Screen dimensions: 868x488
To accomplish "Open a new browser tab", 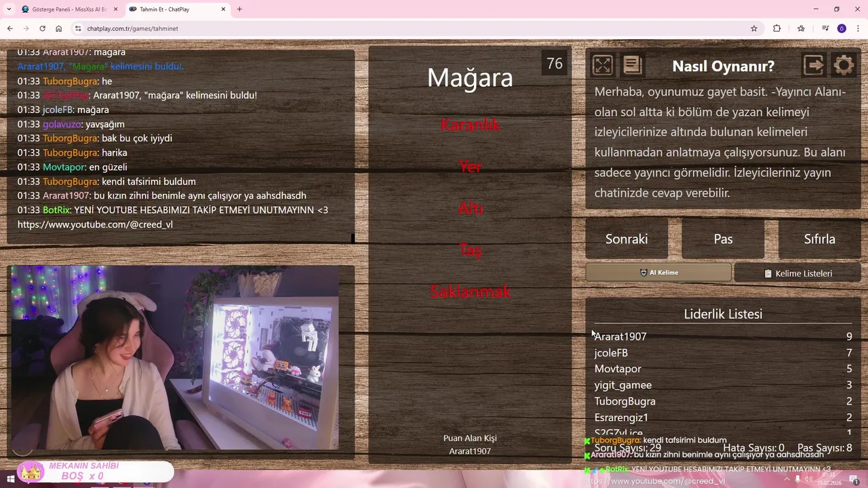I will 239,9.
